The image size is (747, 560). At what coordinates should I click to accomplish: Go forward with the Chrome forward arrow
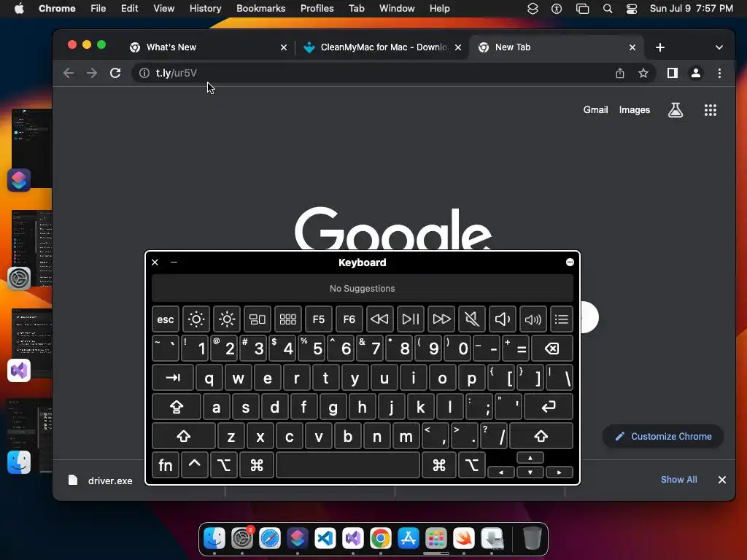click(x=92, y=73)
